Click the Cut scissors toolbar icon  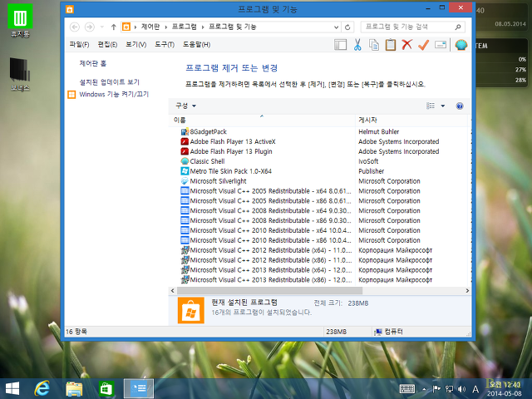[x=357, y=44]
